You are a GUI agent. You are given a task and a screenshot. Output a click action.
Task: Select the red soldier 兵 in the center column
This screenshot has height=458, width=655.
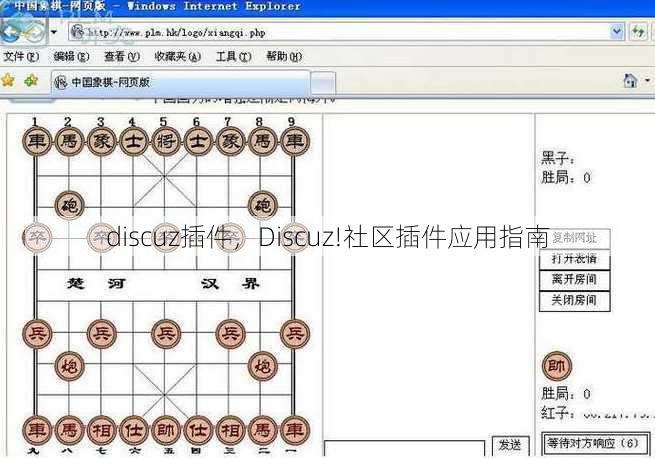166,334
